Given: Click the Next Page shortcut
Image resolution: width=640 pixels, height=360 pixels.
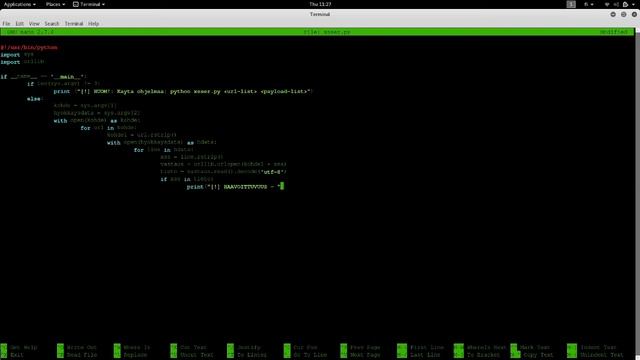Looking at the screenshot, I should (x=360, y=355).
